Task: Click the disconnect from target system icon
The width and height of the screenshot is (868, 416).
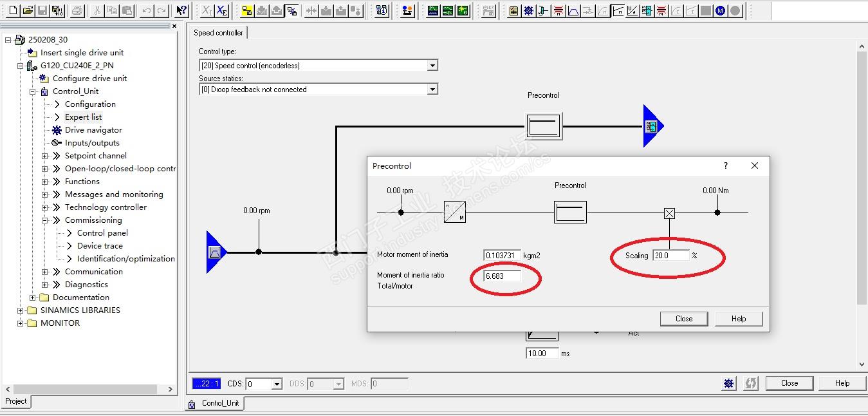Action: point(291,10)
